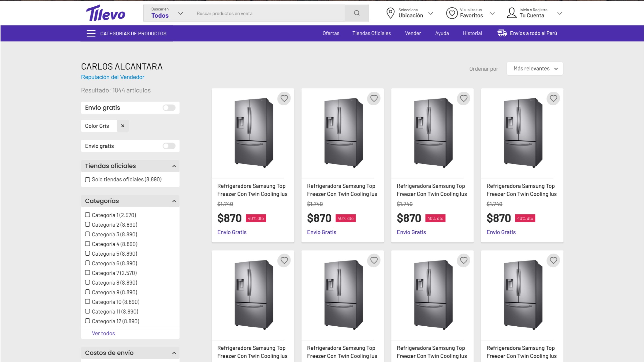Image resolution: width=644 pixels, height=362 pixels.
Task: Click Envíos a todo el Perú
Action: click(x=533, y=33)
